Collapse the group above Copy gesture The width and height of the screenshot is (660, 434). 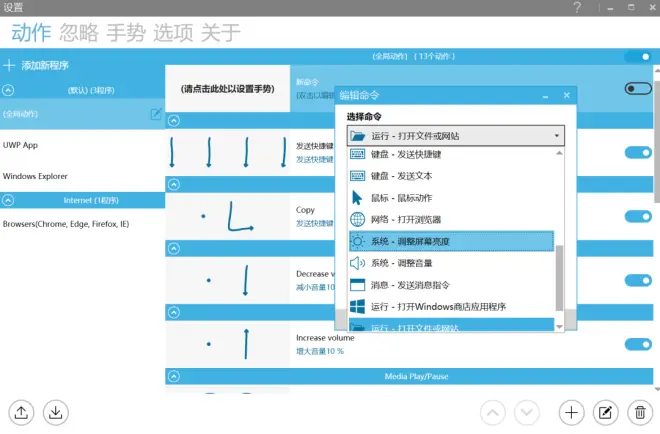[174, 184]
